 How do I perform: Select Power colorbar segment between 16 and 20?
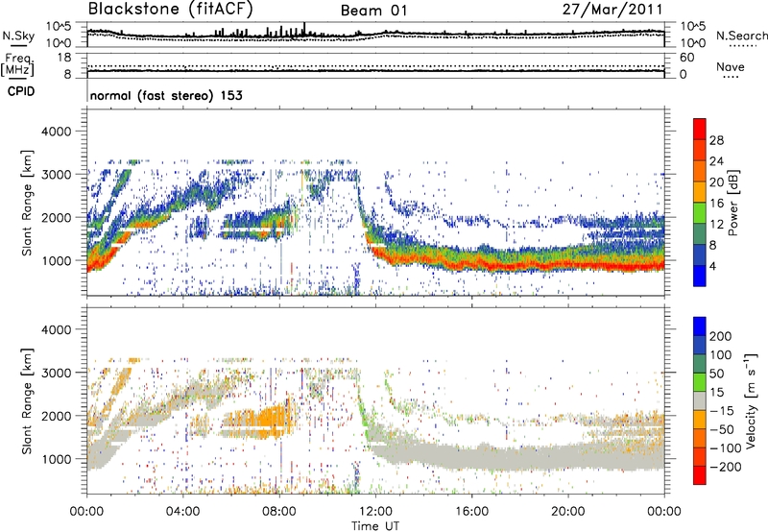tap(700, 192)
